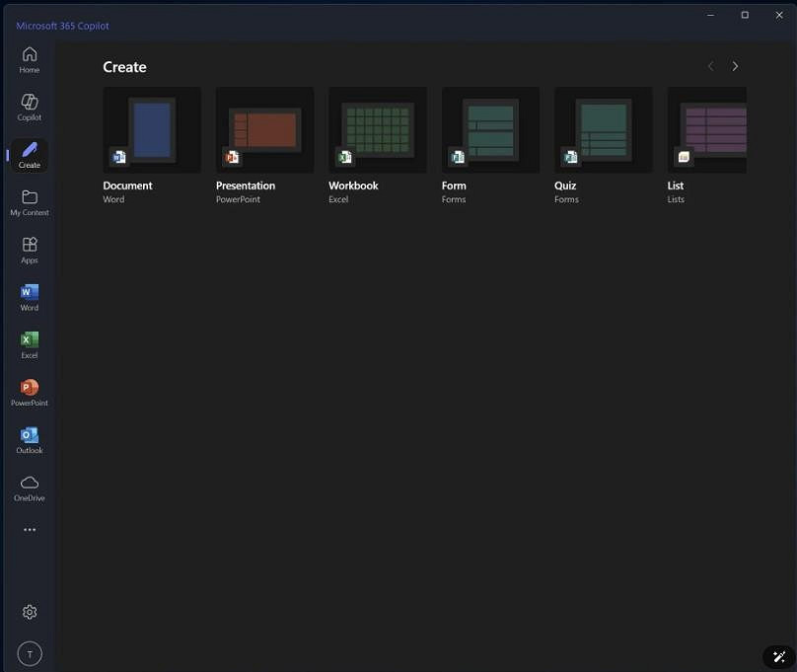Launch Word from the sidebar

(29, 296)
